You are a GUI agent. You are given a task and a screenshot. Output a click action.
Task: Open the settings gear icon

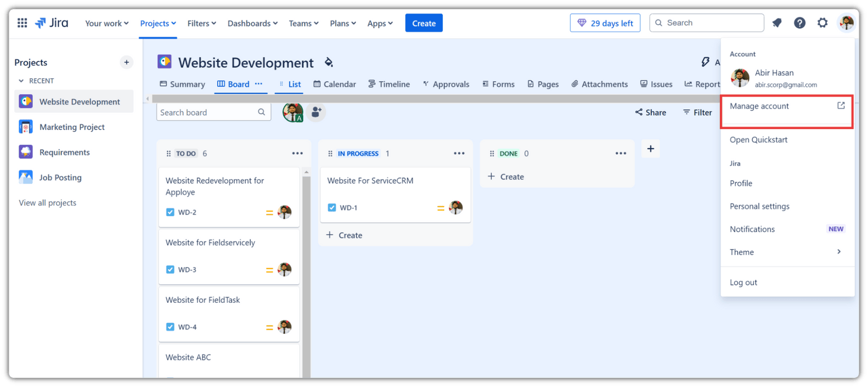822,23
